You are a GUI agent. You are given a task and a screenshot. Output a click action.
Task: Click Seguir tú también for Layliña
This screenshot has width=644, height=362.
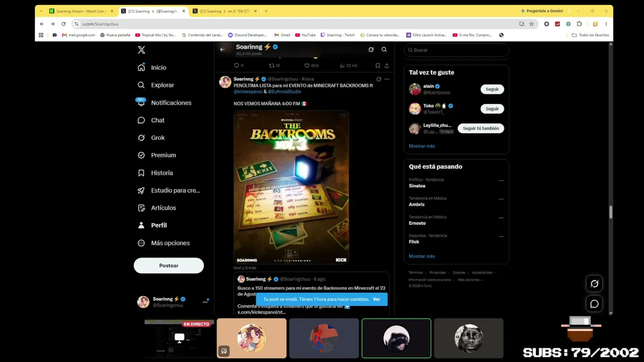480,128
